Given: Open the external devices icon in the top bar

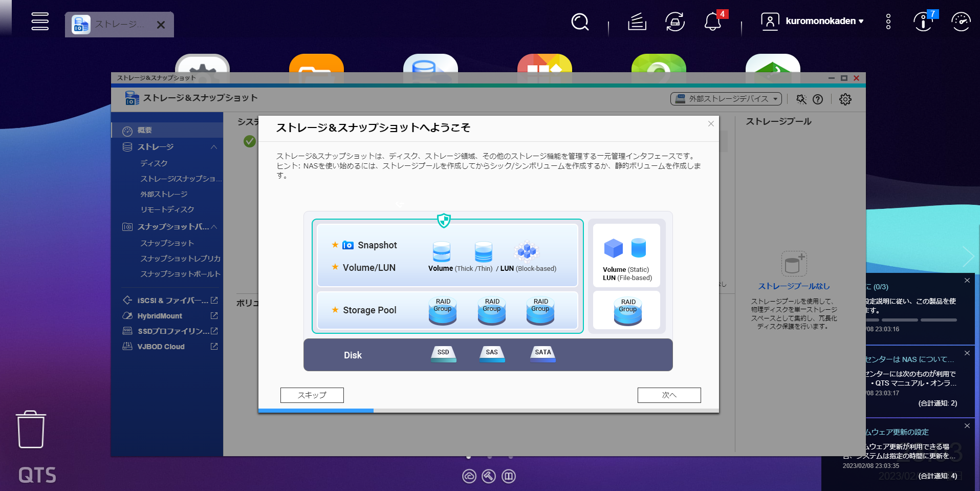Looking at the screenshot, I should [x=675, y=22].
